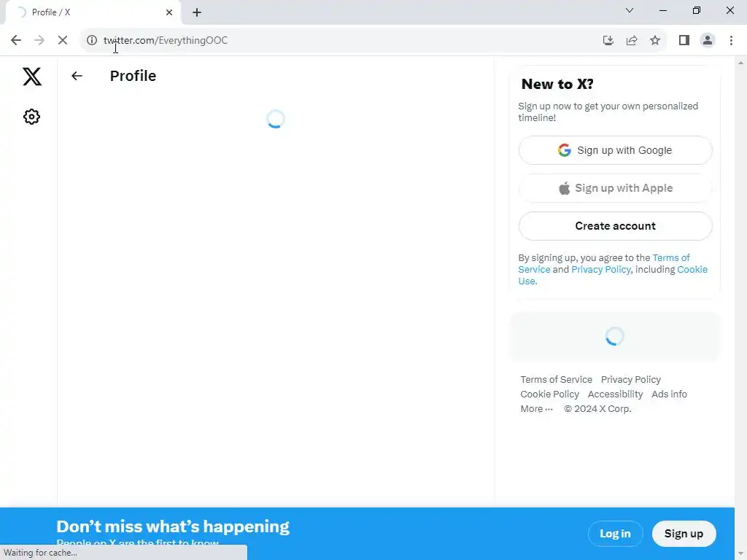Click Don't miss what's happening text
Viewport: 747px width, 560px height.
tap(173, 526)
